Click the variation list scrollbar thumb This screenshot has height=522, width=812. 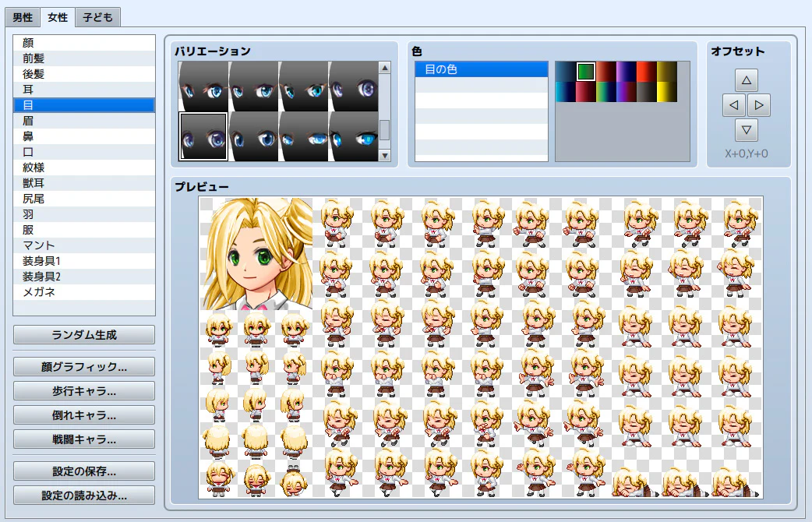coord(385,130)
